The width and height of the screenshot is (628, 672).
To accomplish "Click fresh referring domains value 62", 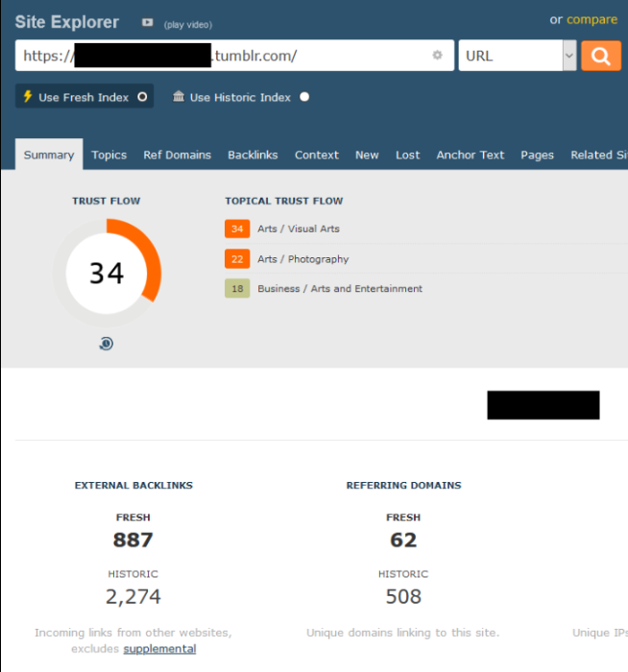I will click(x=403, y=540).
